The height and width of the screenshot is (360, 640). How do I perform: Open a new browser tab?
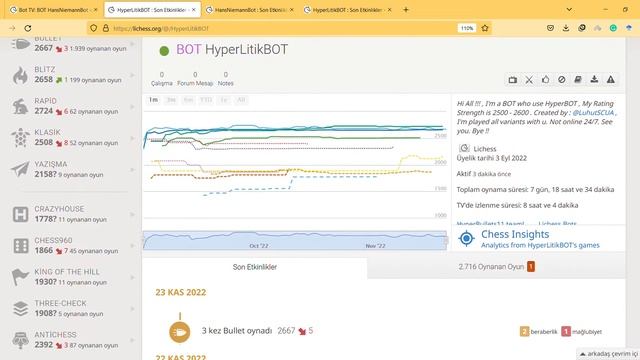[406, 9]
